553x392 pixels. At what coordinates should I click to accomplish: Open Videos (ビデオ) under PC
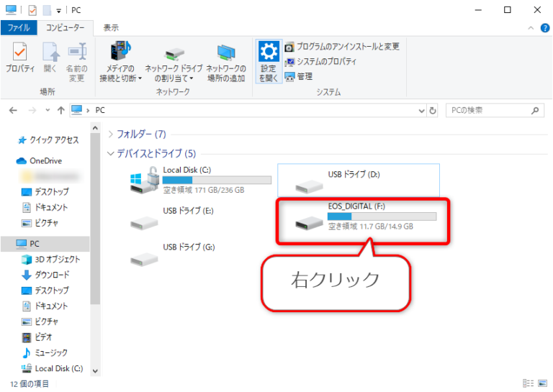click(37, 337)
